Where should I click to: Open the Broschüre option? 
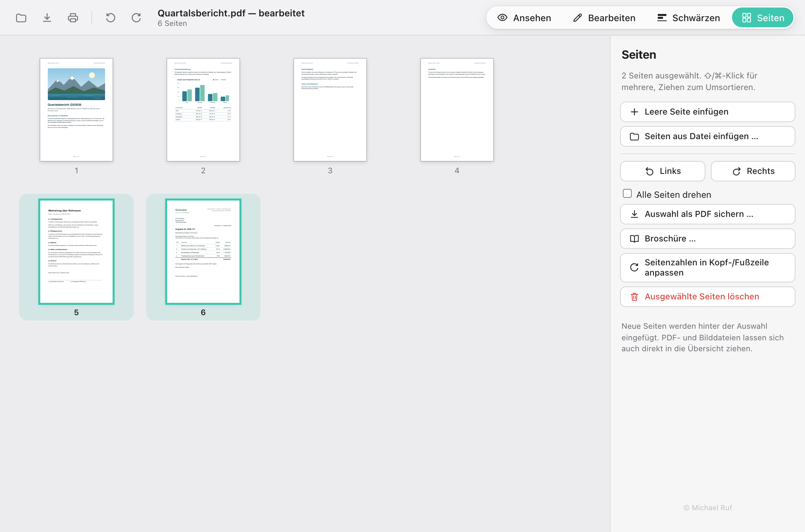click(707, 239)
